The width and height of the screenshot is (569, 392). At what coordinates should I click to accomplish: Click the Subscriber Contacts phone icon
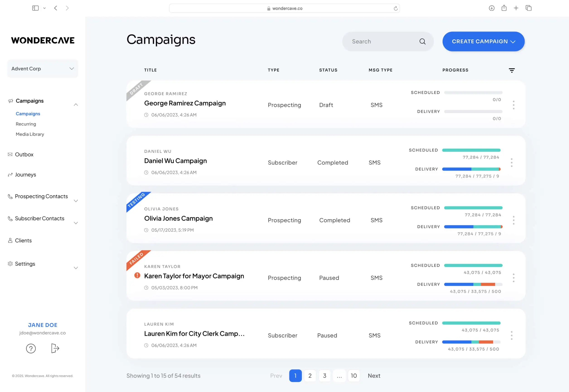click(x=10, y=219)
